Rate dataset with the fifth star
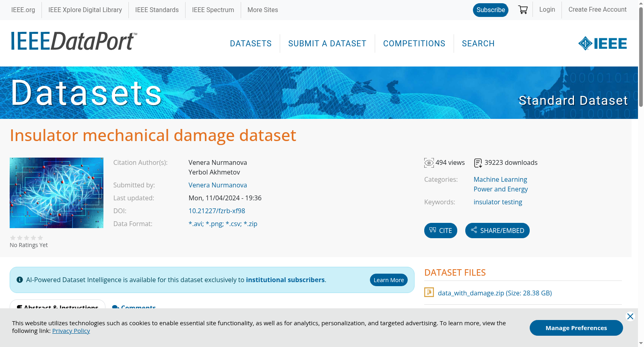Screen dimensions: 644x347 tap(40, 238)
